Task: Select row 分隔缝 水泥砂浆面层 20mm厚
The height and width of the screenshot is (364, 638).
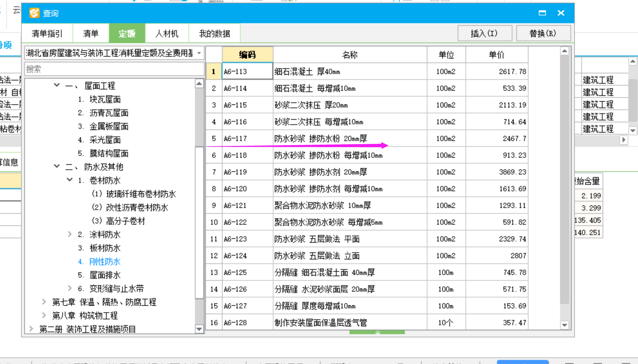Action: [367, 289]
